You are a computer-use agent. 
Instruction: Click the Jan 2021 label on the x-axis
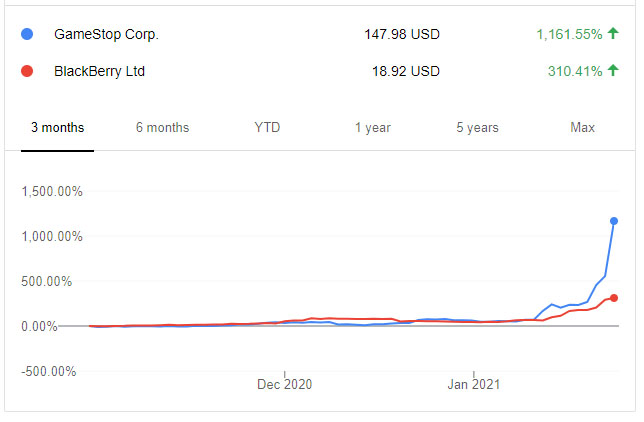coord(473,384)
